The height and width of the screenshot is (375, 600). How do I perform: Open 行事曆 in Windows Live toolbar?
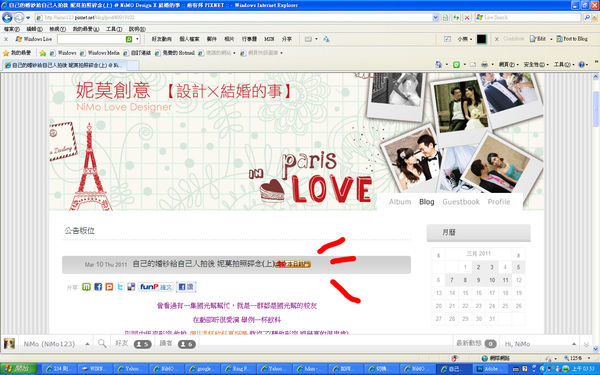click(x=249, y=39)
